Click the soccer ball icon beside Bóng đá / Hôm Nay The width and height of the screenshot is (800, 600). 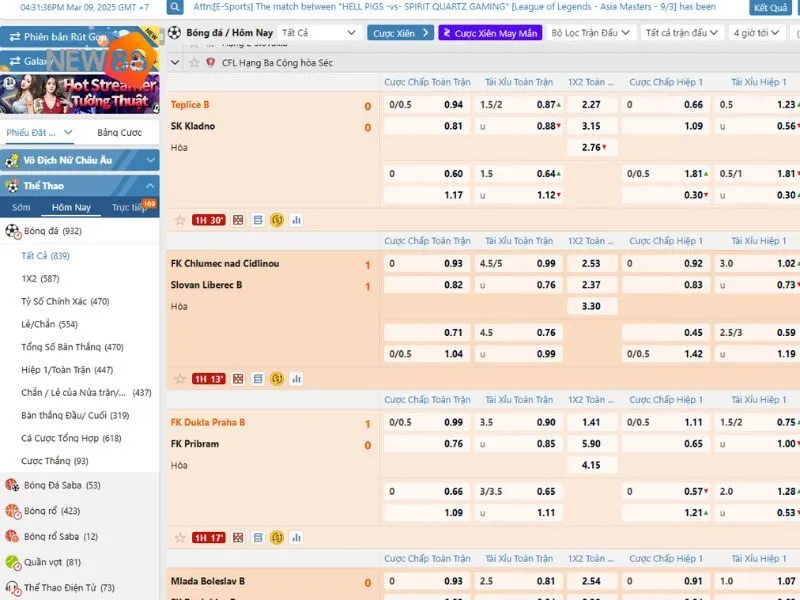(174, 33)
